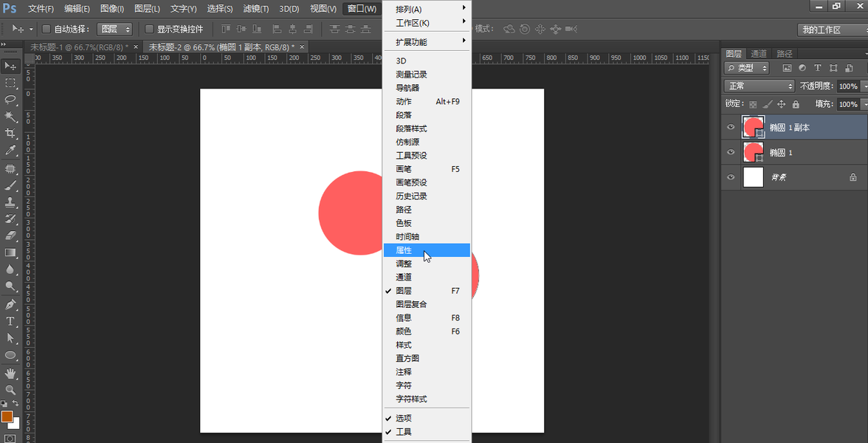Open the 不透明度 slider dropdown arrow

click(864, 86)
